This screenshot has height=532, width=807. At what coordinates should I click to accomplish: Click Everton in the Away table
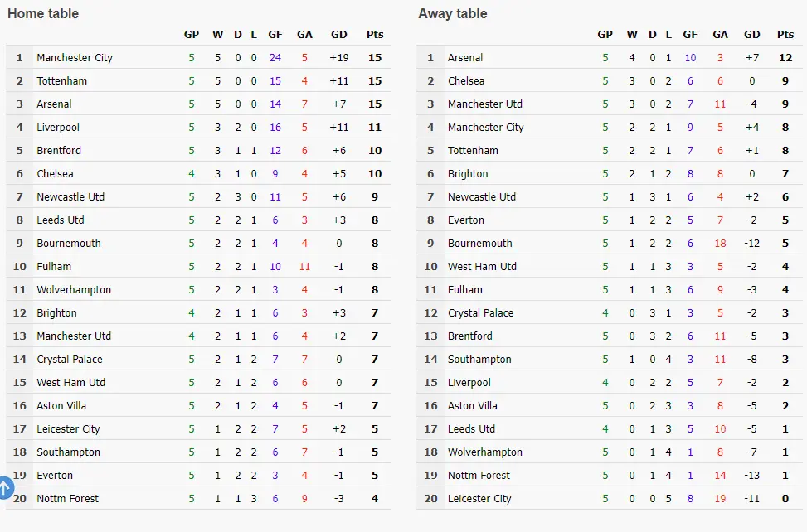click(x=466, y=220)
